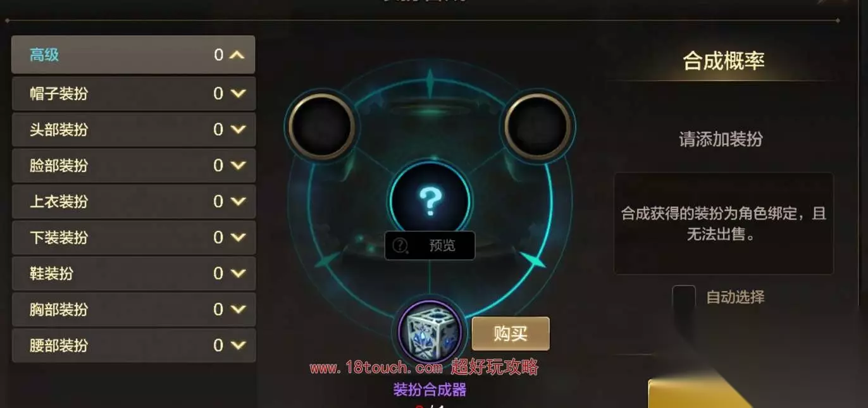Image resolution: width=868 pixels, height=408 pixels.
Task: Click the question mark icon beside 预览
Action: 400,245
